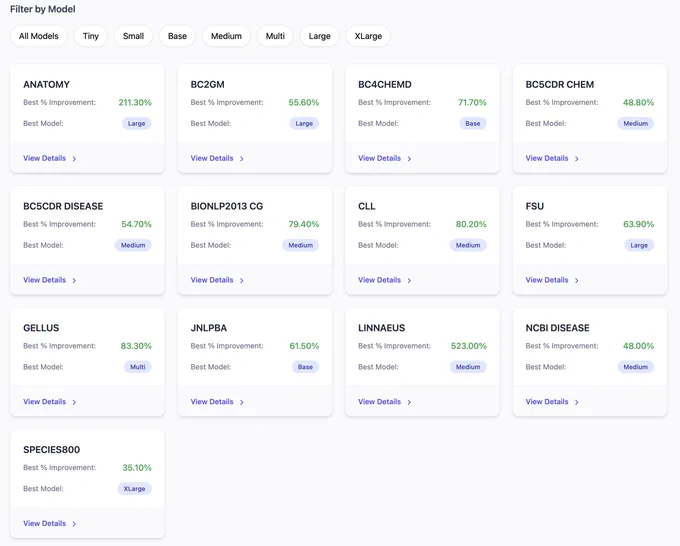The width and height of the screenshot is (680, 546).
Task: Click the chevron arrow on BC5CDR CHEM card
Action: tap(576, 159)
